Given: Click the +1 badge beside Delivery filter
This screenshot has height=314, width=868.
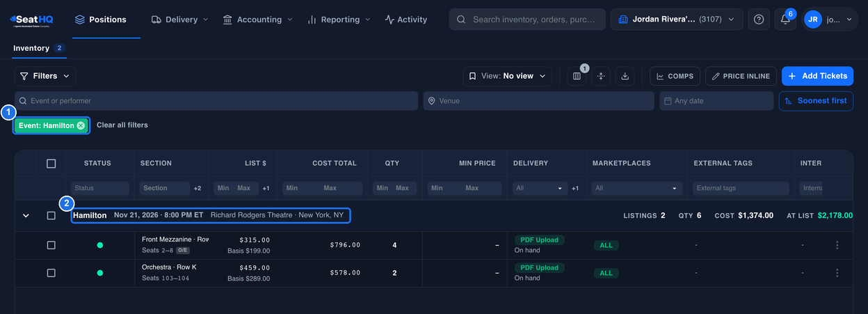Looking at the screenshot, I should (x=575, y=188).
